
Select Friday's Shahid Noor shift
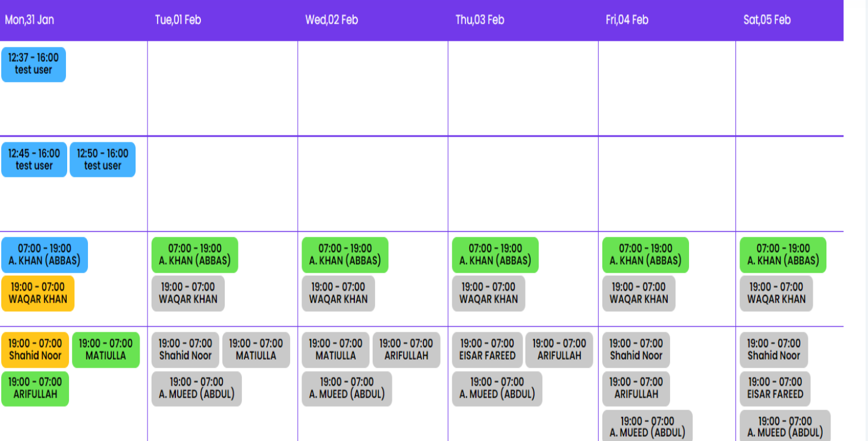(x=636, y=349)
